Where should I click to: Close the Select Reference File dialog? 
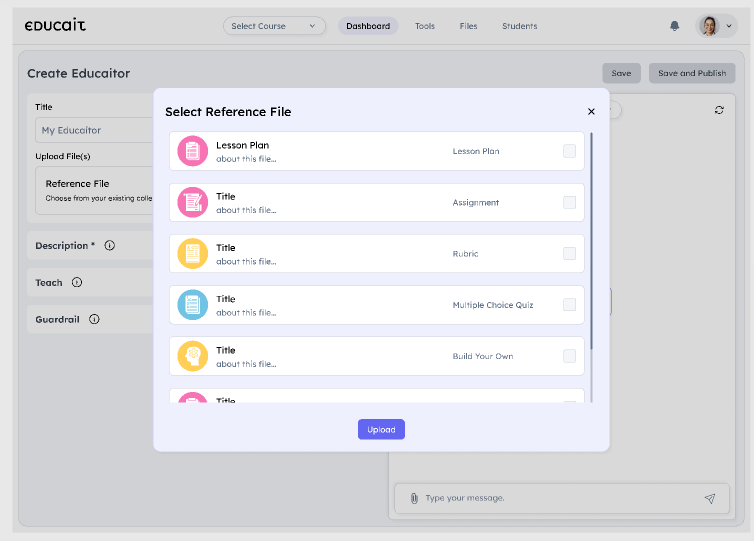point(591,112)
